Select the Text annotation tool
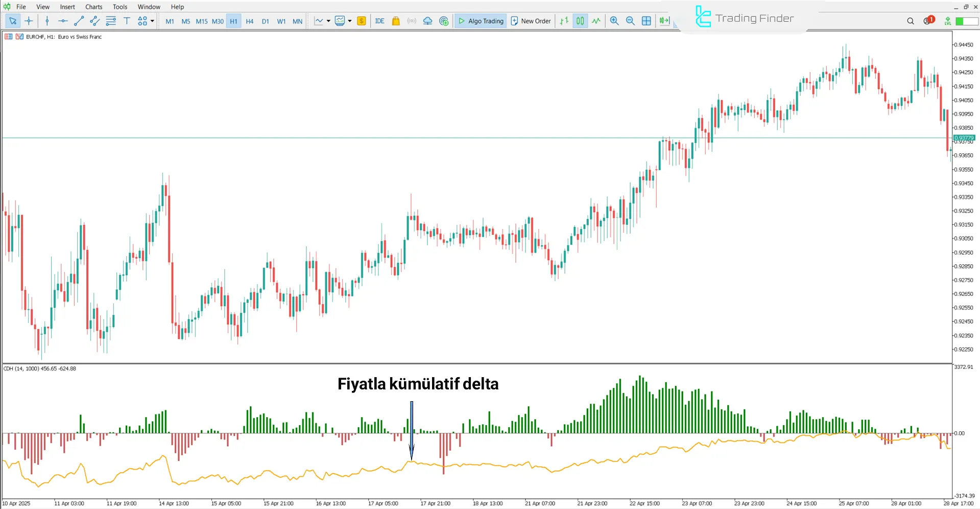The width and height of the screenshot is (980, 509). click(x=127, y=21)
